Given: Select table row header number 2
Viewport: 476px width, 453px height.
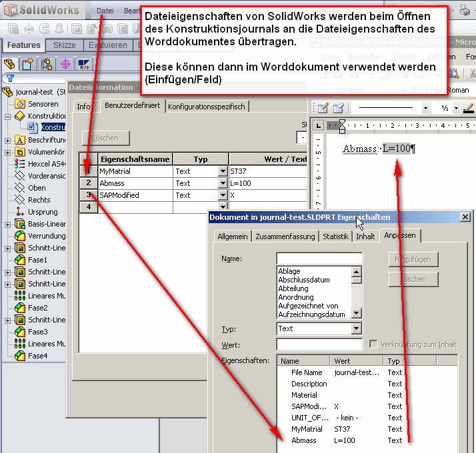Looking at the screenshot, I should coord(89,183).
